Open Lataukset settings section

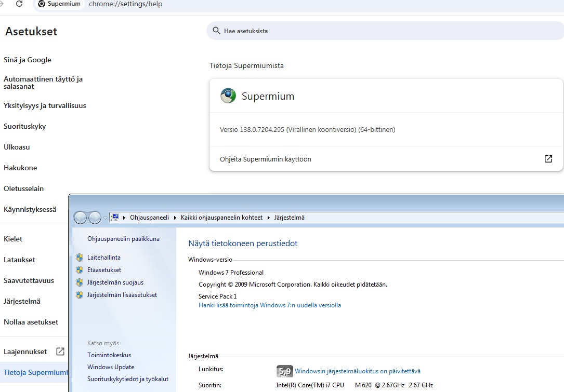pos(19,260)
